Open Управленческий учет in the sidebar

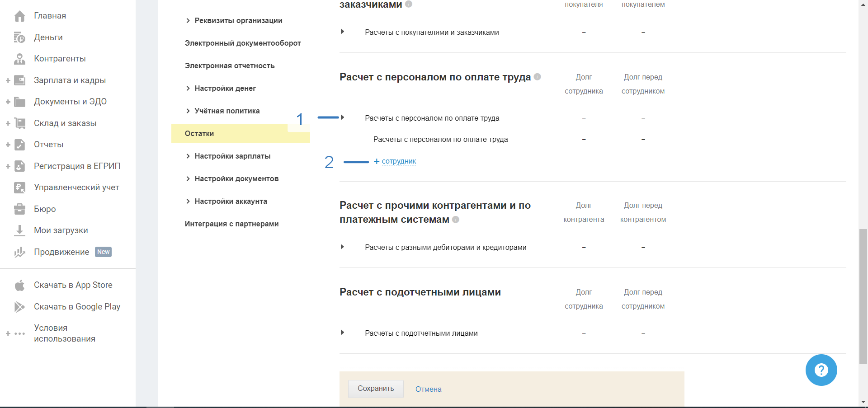pos(76,188)
